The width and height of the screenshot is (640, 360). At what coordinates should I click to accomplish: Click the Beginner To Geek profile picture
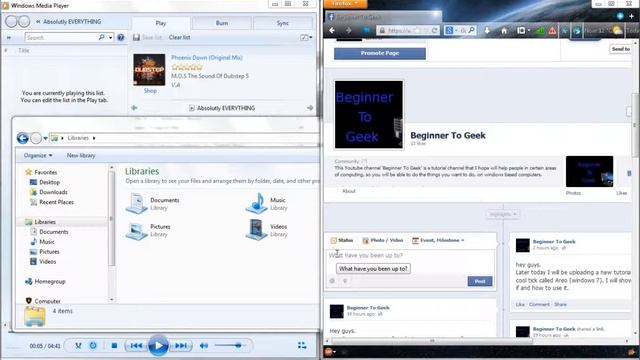tap(369, 115)
